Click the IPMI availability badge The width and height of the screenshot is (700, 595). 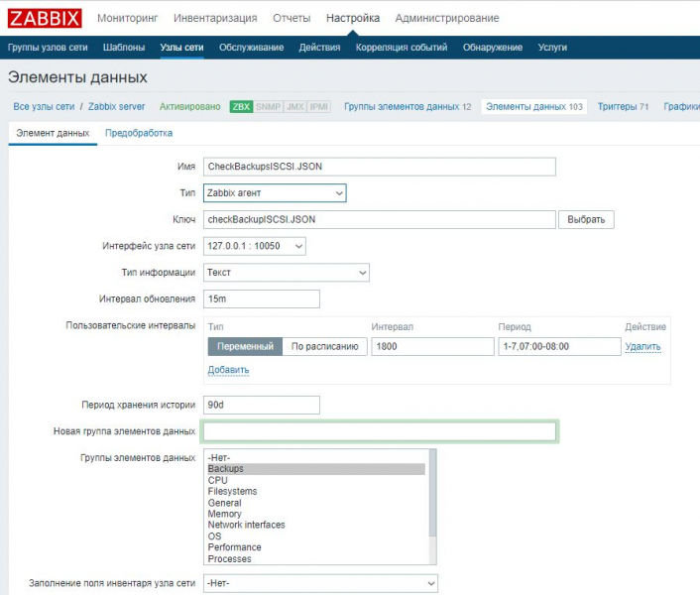[319, 106]
